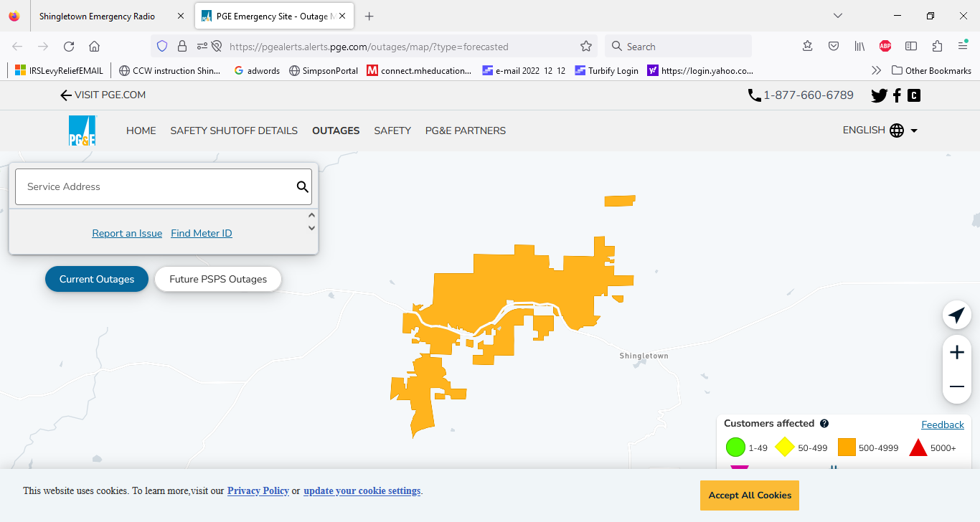Open Safety Shutoff Details menu item

click(234, 130)
